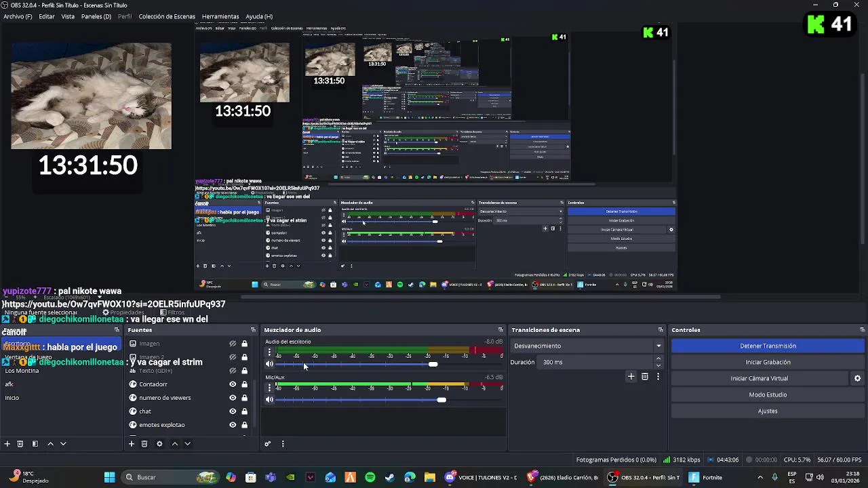This screenshot has width=868, height=488.
Task: Add a new scene with plus icon
Action: (7, 444)
